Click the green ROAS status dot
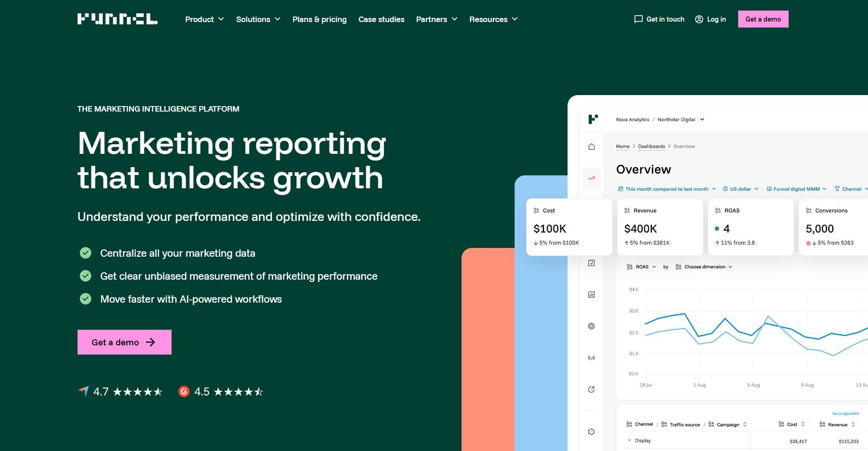Viewport: 868px width, 451px height. point(717,229)
